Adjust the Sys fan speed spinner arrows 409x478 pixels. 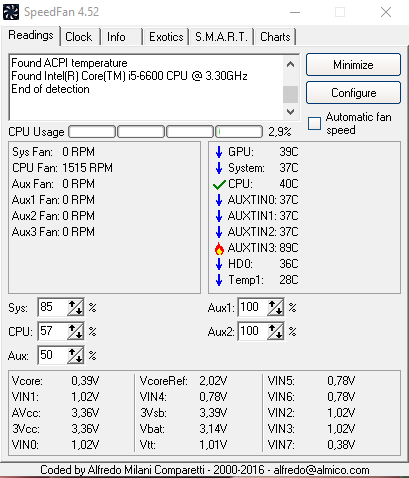tap(75, 307)
